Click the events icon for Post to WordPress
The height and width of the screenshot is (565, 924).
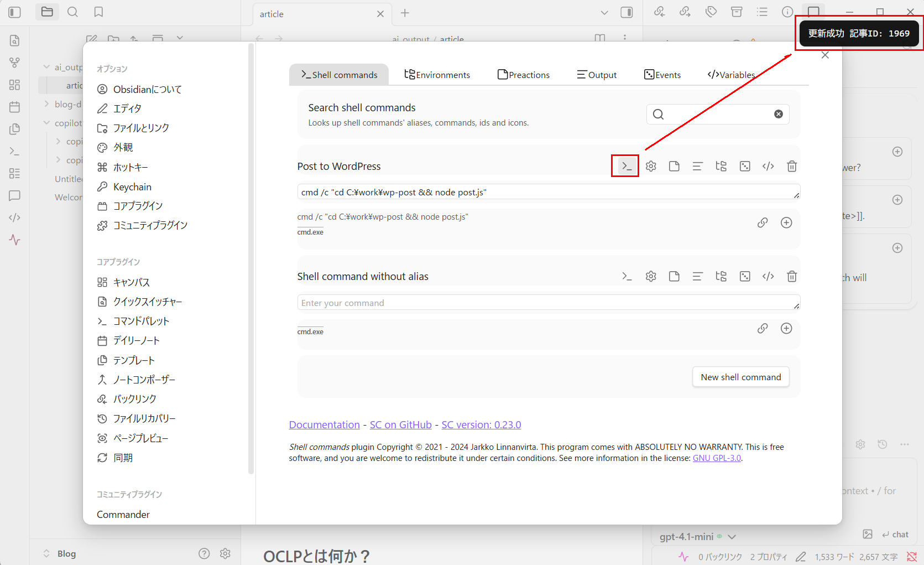(x=745, y=166)
